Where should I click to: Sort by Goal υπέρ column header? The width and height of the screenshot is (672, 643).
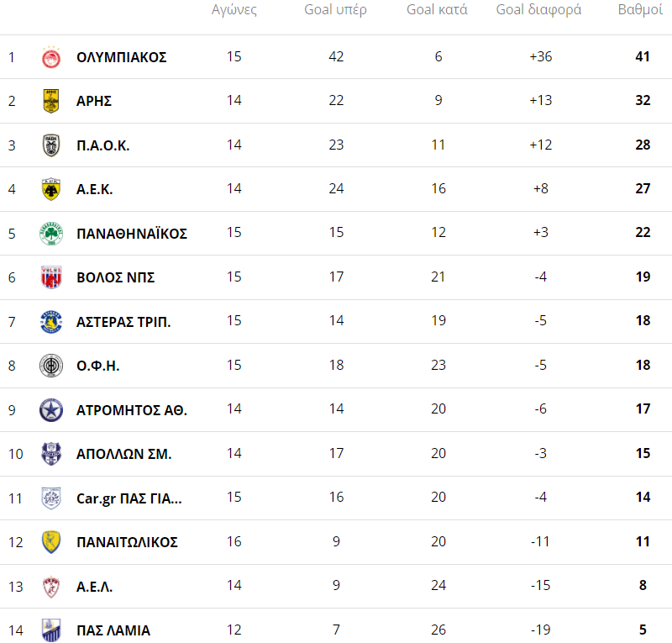(335, 10)
